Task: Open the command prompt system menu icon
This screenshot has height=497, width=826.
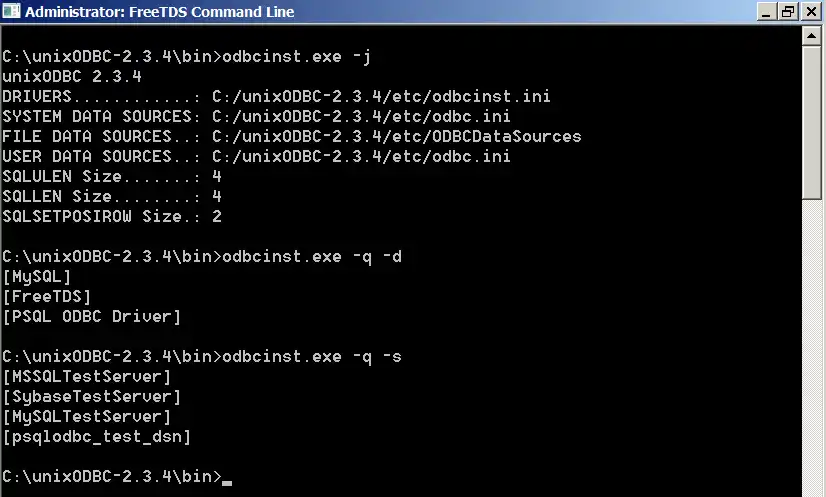Action: tap(12, 12)
